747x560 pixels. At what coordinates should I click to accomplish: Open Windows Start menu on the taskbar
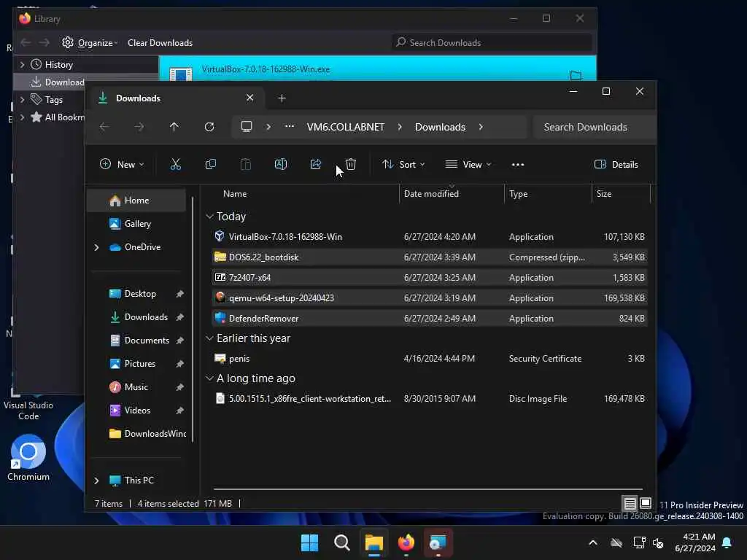309,542
